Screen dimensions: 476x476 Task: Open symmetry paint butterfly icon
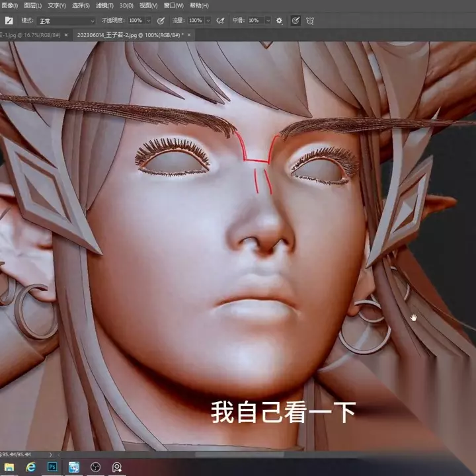point(310,20)
